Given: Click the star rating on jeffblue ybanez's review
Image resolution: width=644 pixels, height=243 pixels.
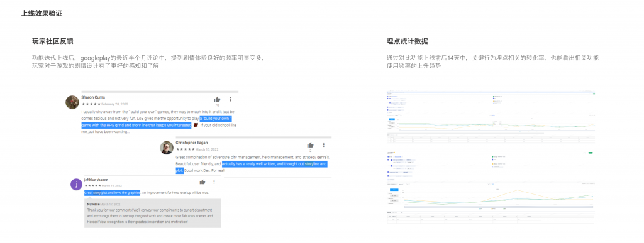Looking at the screenshot, I should (x=94, y=186).
